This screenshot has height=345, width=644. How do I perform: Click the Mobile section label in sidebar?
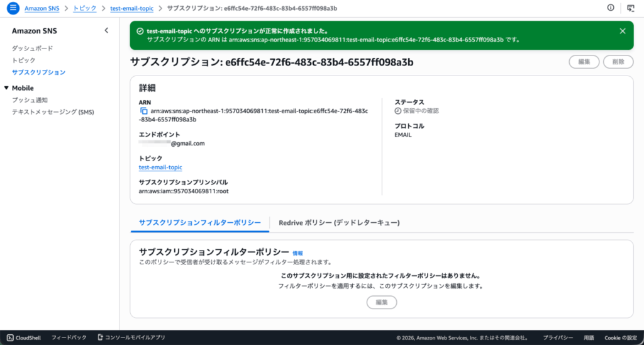(x=23, y=88)
